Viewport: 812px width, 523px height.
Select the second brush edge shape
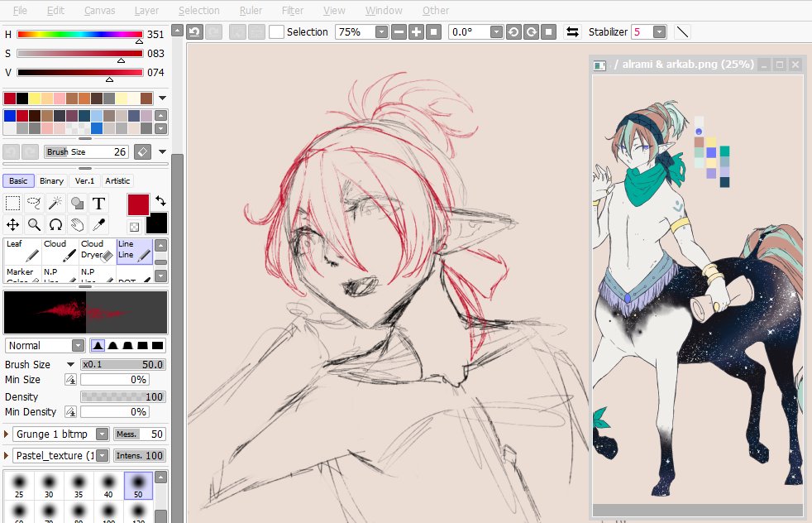pyautogui.click(x=113, y=345)
